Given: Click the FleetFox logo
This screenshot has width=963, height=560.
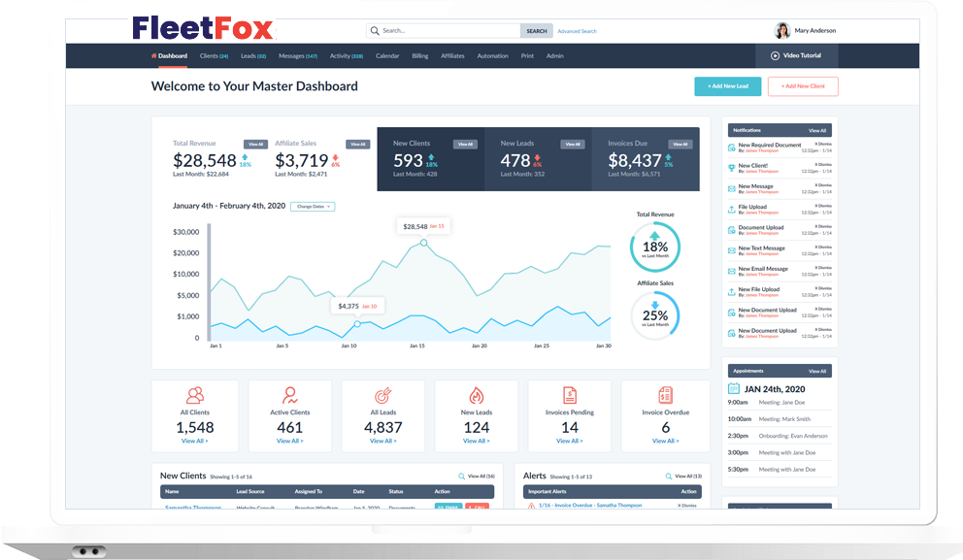Looking at the screenshot, I should tap(203, 28).
